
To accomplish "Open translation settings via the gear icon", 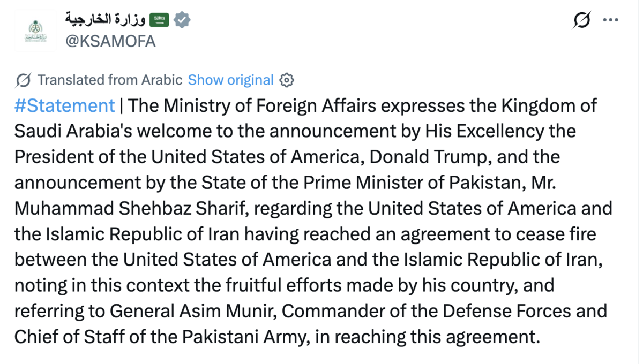I will 287,80.
